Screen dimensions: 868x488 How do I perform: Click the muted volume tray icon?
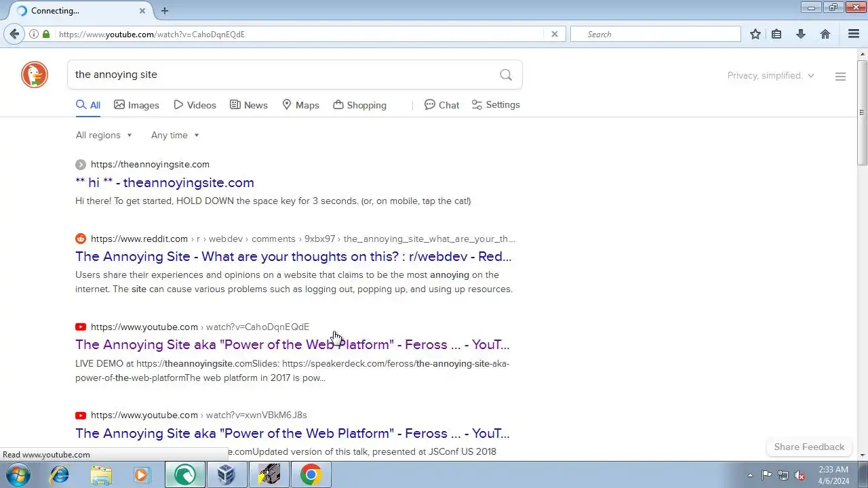tap(800, 475)
